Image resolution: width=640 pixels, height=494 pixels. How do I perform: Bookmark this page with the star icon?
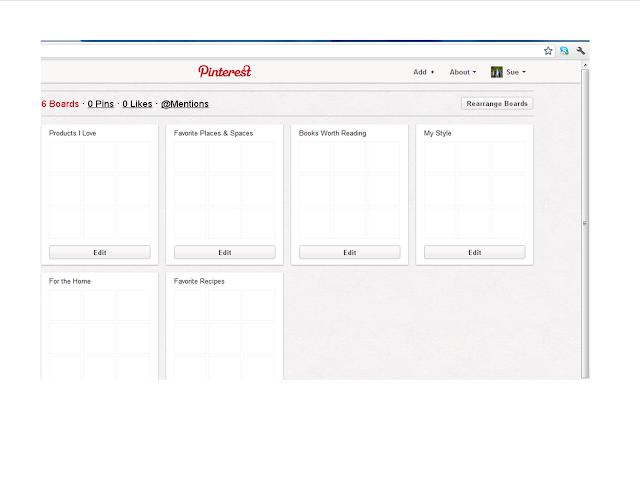tap(548, 51)
